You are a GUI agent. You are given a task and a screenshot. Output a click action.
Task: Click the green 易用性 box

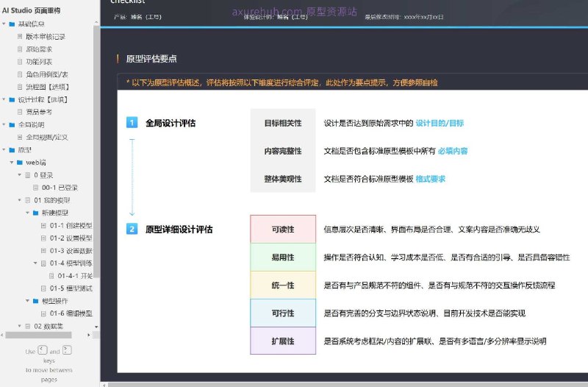pos(283,257)
